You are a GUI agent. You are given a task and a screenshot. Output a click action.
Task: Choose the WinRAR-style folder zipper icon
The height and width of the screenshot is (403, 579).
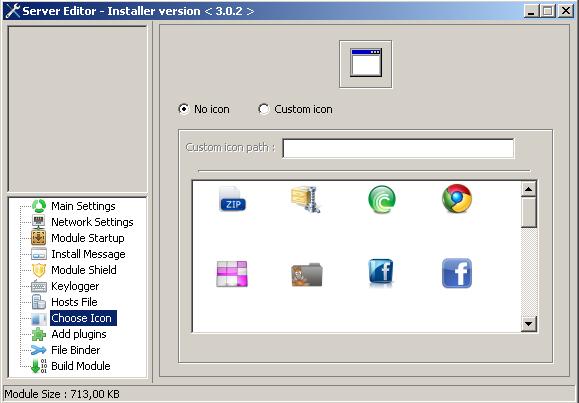click(305, 199)
